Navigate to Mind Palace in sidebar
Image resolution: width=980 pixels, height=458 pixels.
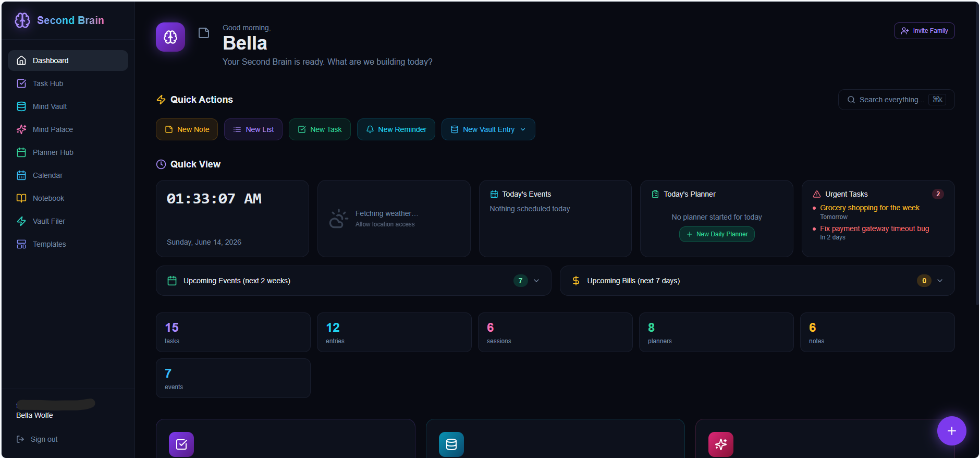click(68, 129)
